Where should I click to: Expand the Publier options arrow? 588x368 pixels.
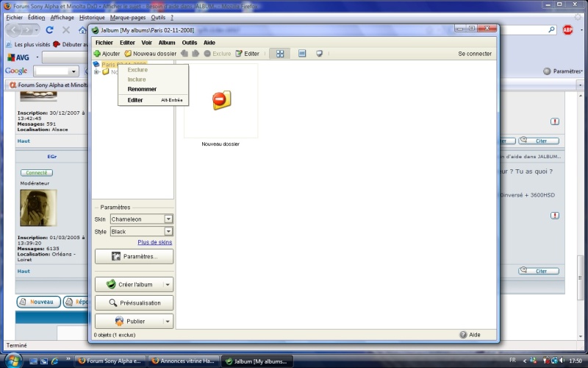pos(168,322)
